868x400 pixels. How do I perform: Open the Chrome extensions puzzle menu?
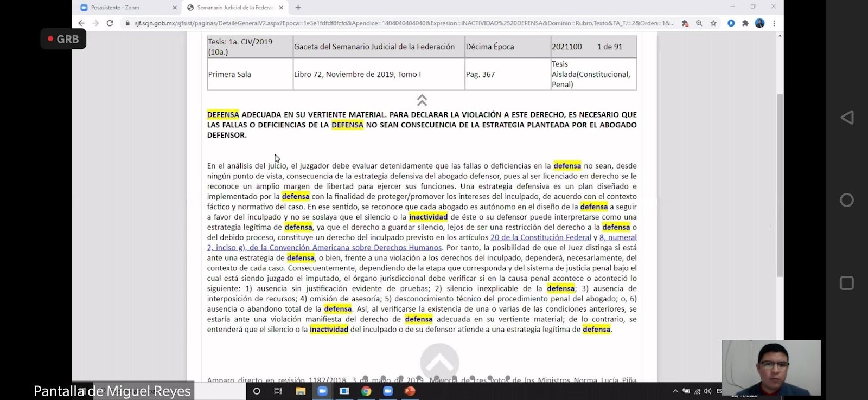pyautogui.click(x=745, y=23)
